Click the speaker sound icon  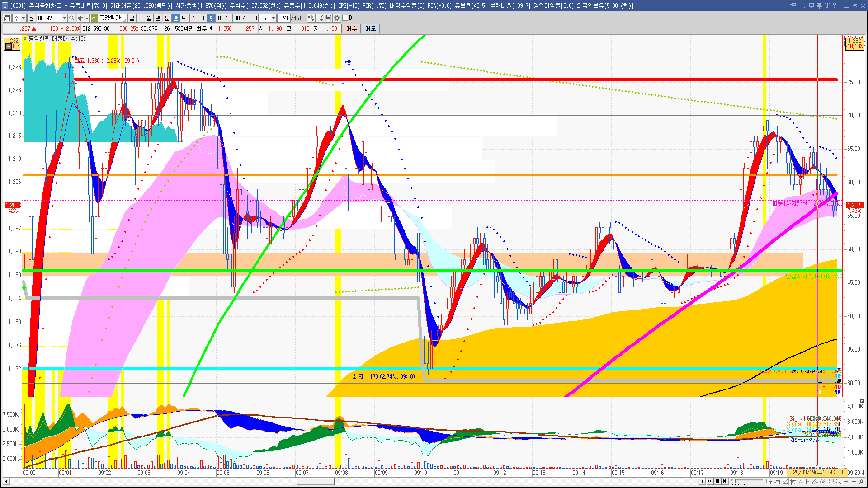pos(80,18)
